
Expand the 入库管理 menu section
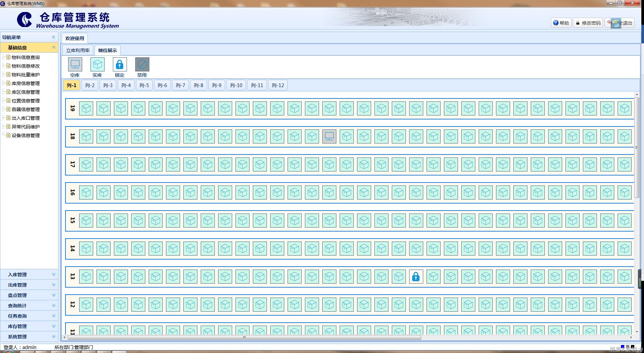point(29,275)
